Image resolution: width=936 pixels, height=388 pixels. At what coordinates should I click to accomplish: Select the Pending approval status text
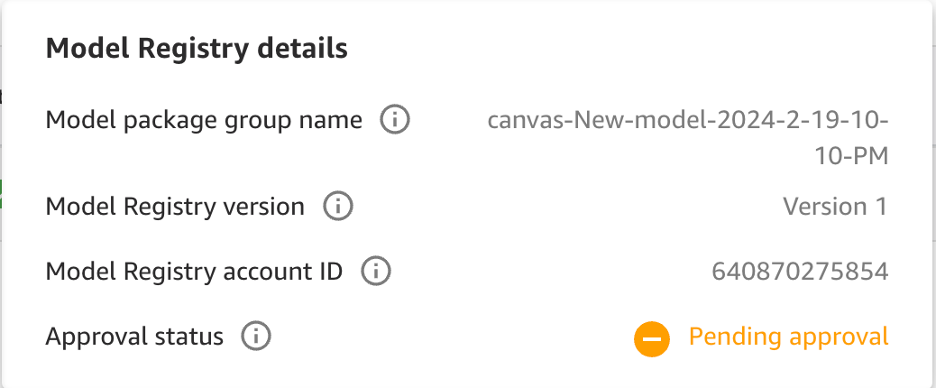pos(789,337)
